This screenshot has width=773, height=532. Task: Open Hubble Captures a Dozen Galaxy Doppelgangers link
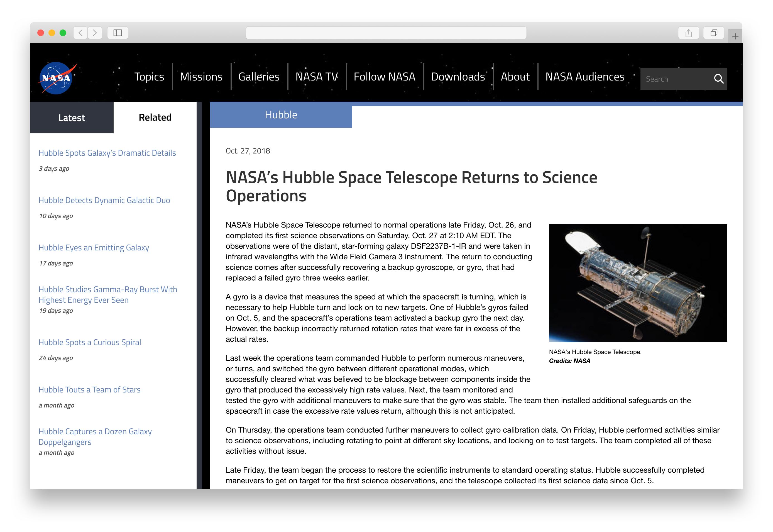95,437
